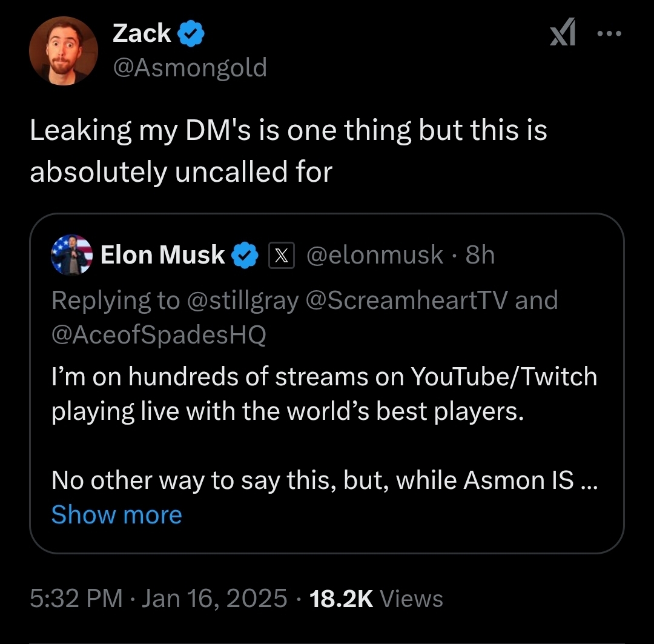Screen dimensions: 654x644
Task: Open the @AceofSpadesHQ mention
Action: coord(159,334)
